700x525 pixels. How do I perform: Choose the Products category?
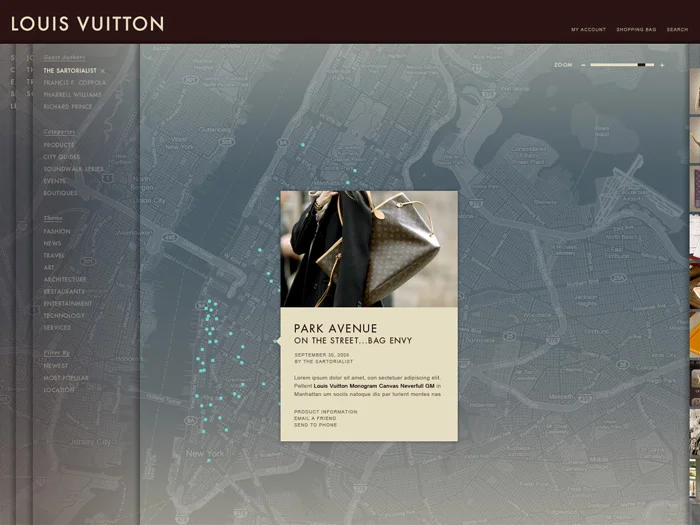(x=59, y=145)
